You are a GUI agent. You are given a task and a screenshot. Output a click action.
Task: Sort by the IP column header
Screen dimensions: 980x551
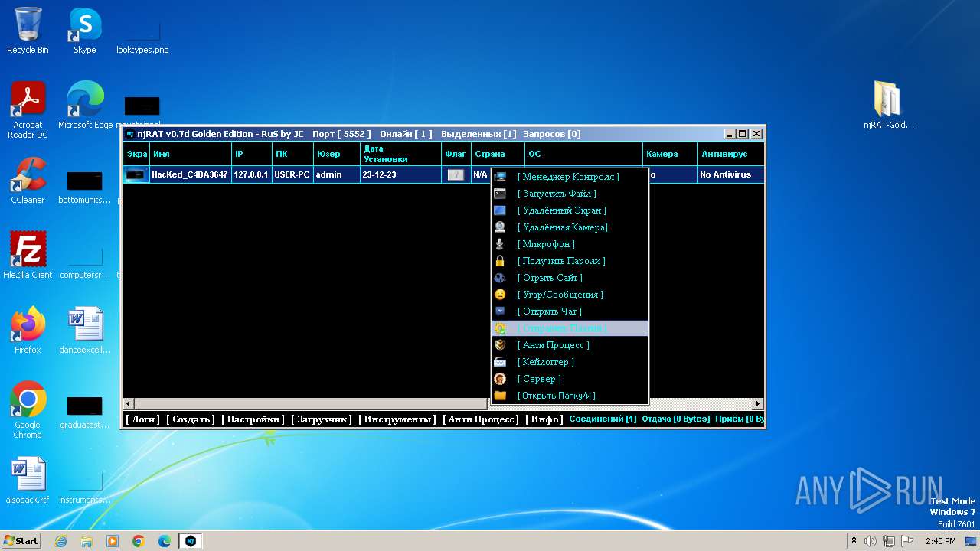click(x=252, y=154)
